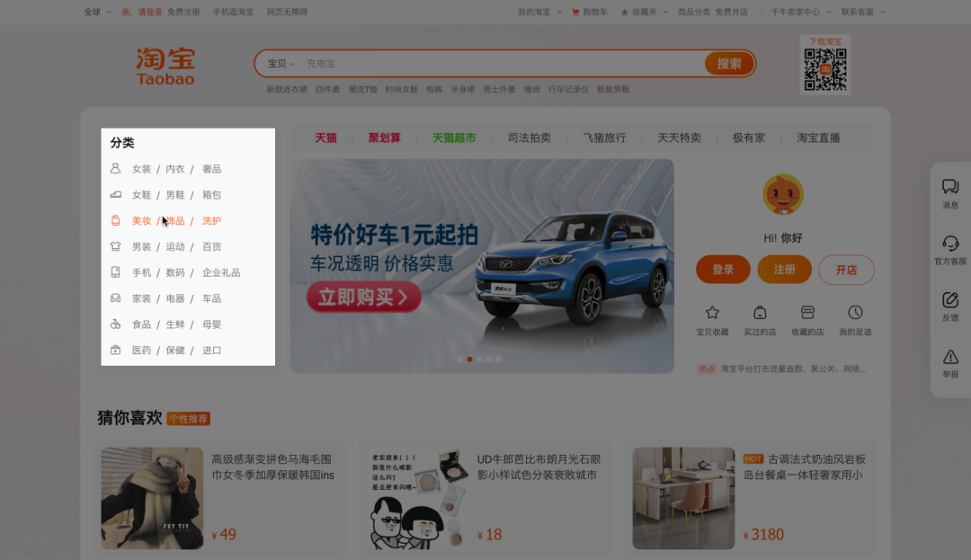Select the 美妆 category link
Viewport: 971px width, 560px height.
(141, 221)
